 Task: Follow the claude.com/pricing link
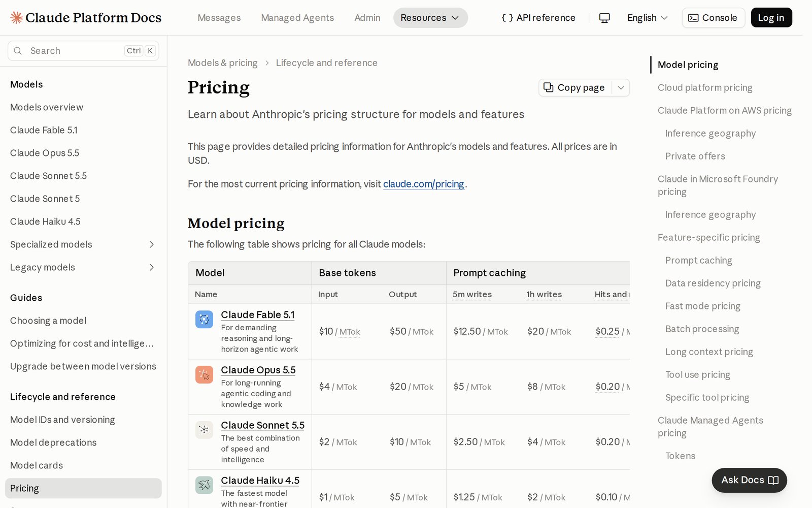(x=424, y=184)
